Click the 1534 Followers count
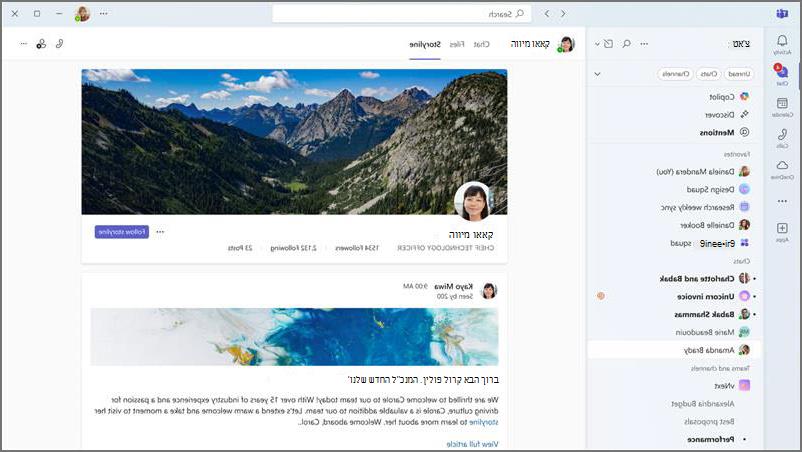This screenshot has width=802, height=452. (357, 248)
